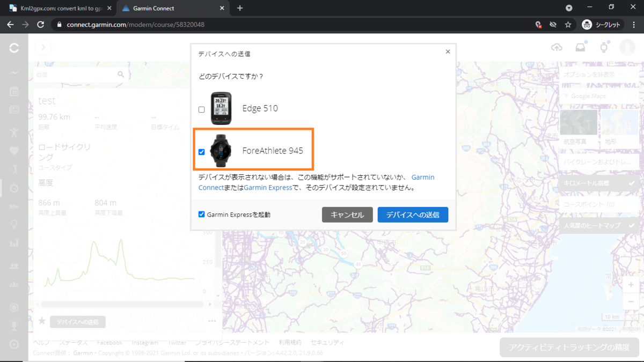The height and width of the screenshot is (362, 644).
Task: Open the heart health stats icon
Action: [x=14, y=151]
